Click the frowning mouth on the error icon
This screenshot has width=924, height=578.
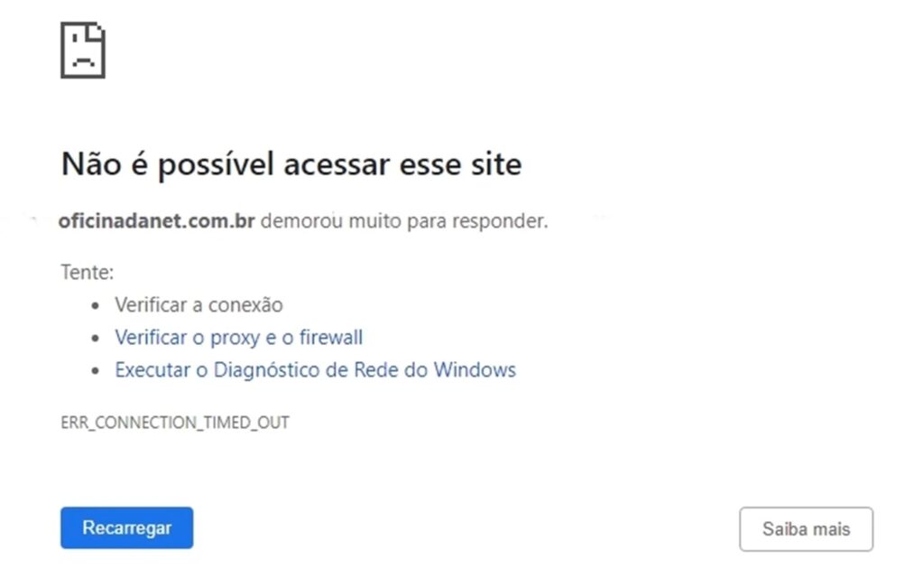83,62
